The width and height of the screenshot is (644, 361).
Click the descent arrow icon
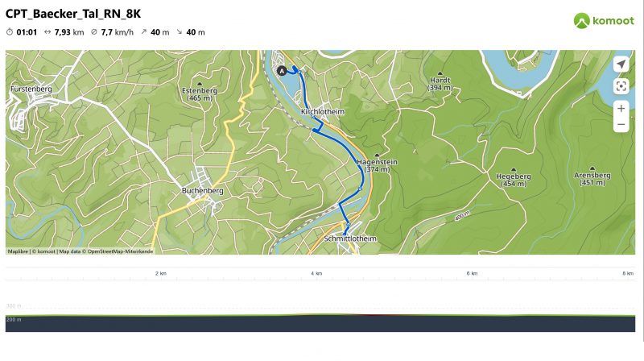tap(180, 31)
